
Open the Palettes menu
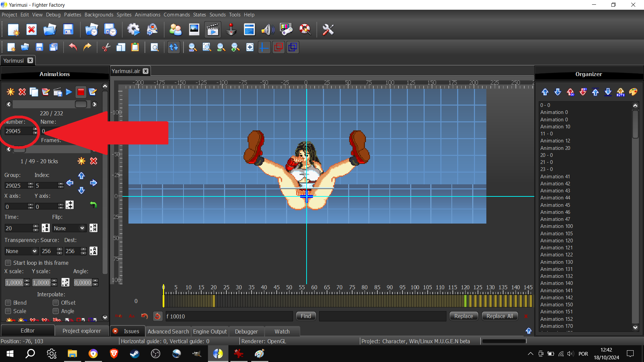click(x=72, y=15)
